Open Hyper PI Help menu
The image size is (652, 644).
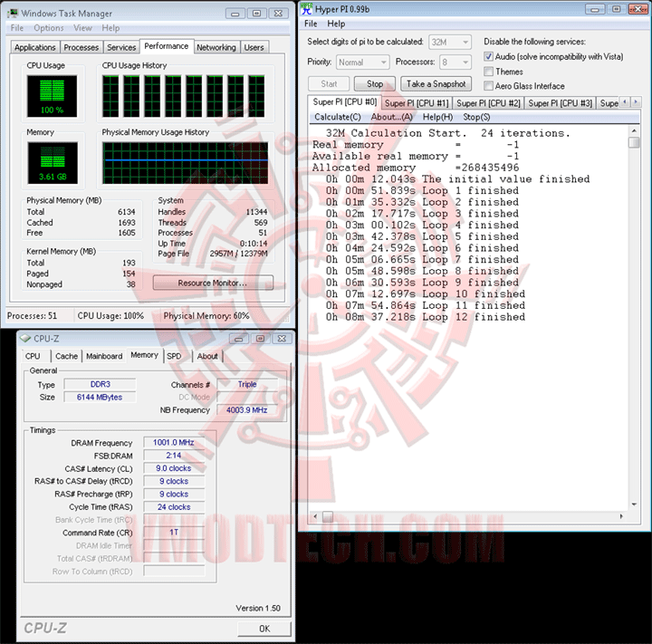336,24
